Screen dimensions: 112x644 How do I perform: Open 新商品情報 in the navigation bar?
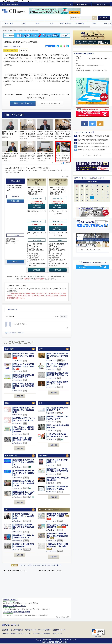80,24
